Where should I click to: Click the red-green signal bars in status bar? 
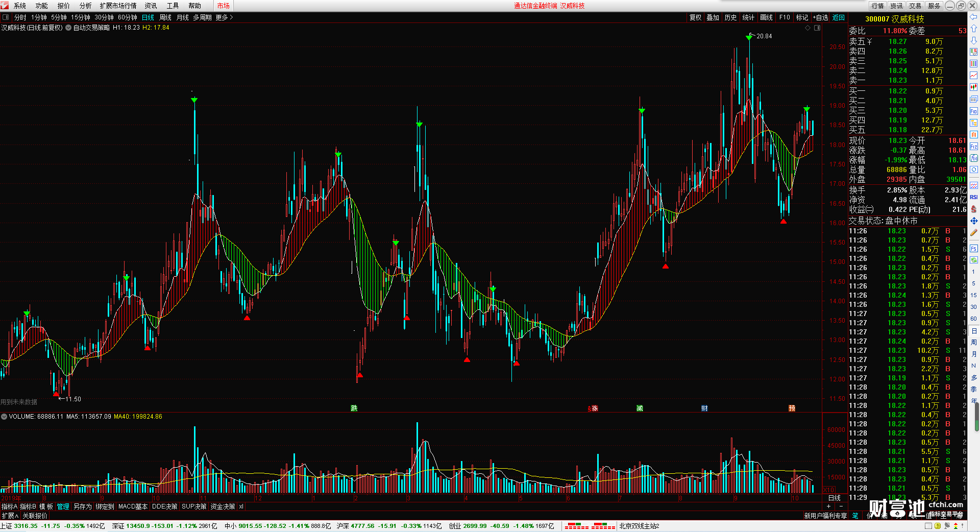pos(590,526)
